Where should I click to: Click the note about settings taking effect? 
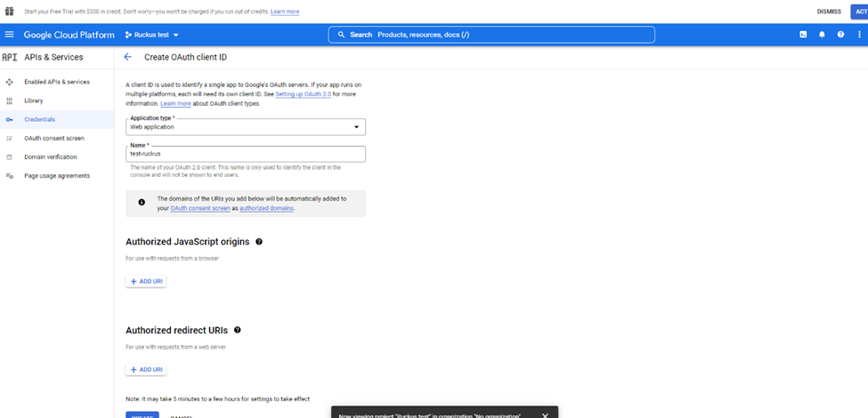click(x=217, y=398)
